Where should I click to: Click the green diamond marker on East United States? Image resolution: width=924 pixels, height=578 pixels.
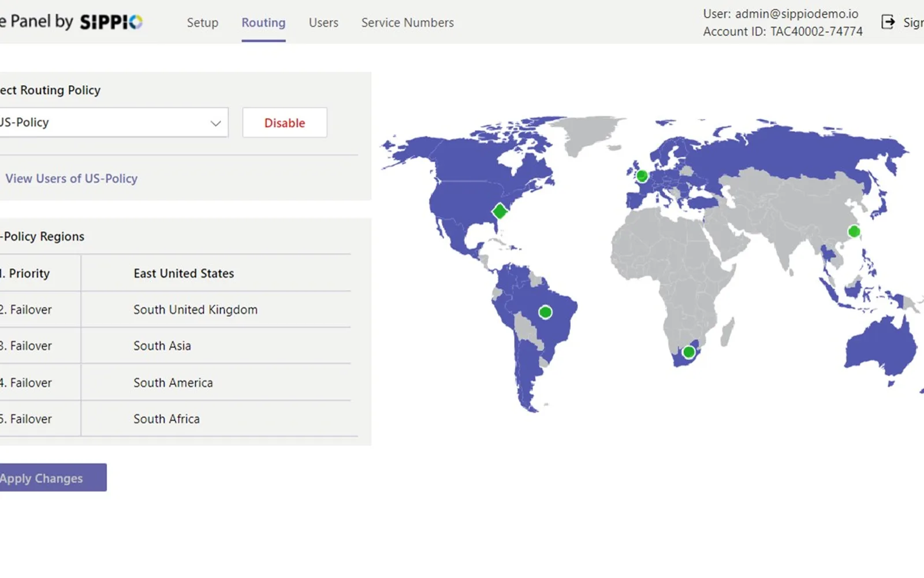tap(500, 212)
